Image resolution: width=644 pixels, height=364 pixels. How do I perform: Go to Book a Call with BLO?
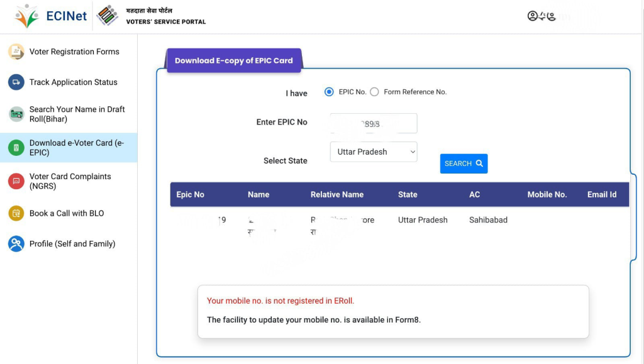67,213
